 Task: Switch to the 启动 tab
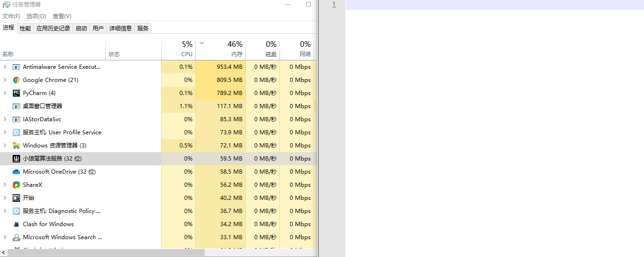tap(81, 29)
